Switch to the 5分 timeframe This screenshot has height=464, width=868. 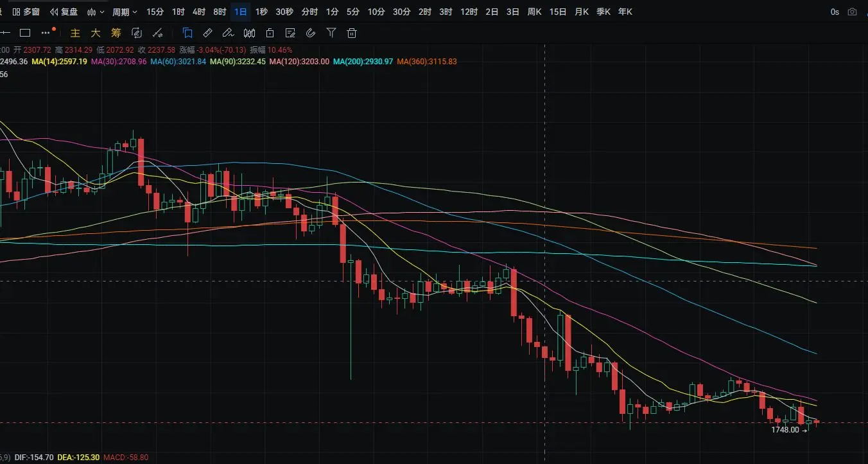pyautogui.click(x=352, y=12)
